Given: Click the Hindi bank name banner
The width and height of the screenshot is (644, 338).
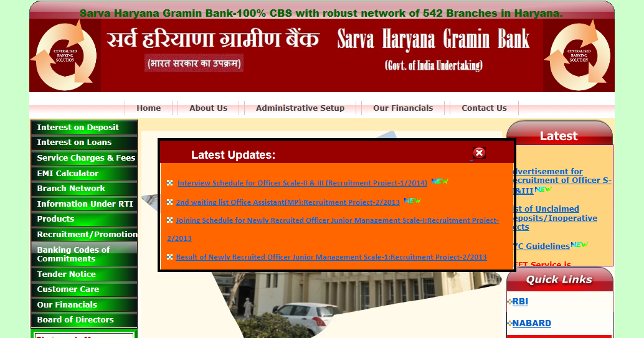Looking at the screenshot, I should (213, 40).
